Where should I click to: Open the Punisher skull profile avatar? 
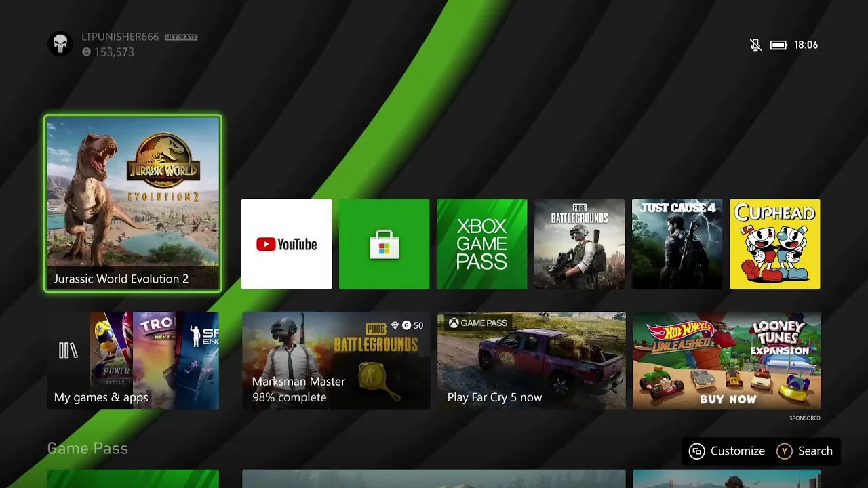click(60, 44)
